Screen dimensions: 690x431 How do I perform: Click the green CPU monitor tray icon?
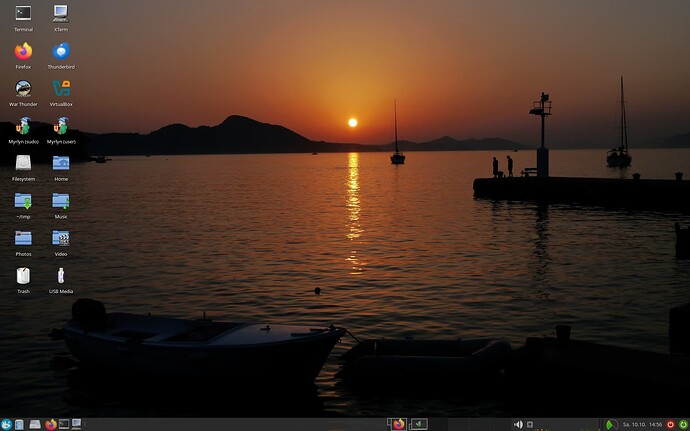click(x=611, y=424)
